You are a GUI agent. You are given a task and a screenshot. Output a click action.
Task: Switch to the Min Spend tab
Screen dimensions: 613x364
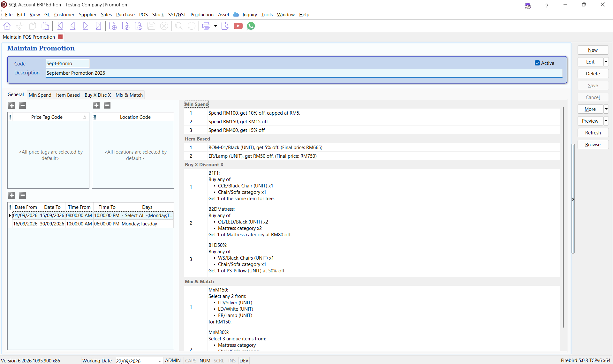(x=40, y=95)
